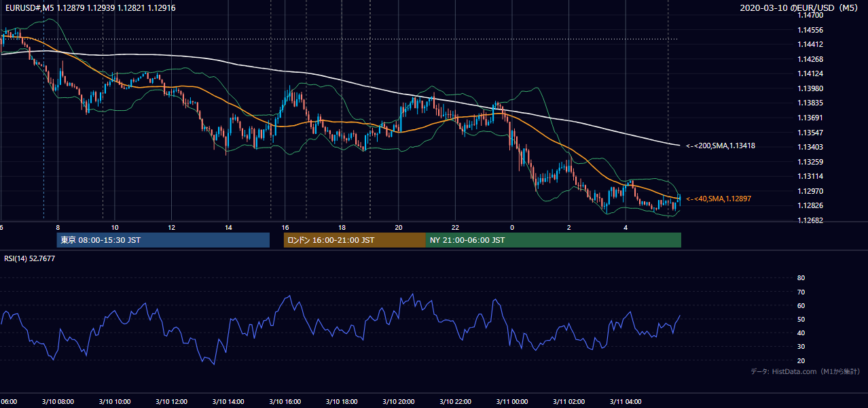Click price level 1.12682 on the axis
Image resolution: width=868 pixels, height=408 pixels.
810,220
